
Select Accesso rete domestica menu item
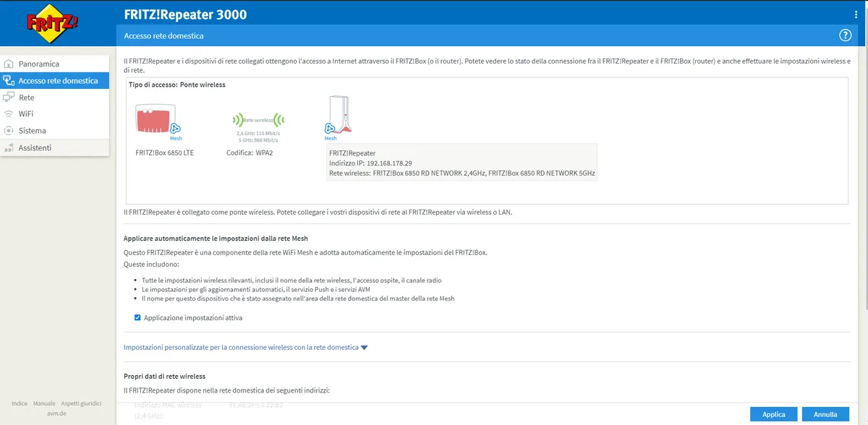54,81
